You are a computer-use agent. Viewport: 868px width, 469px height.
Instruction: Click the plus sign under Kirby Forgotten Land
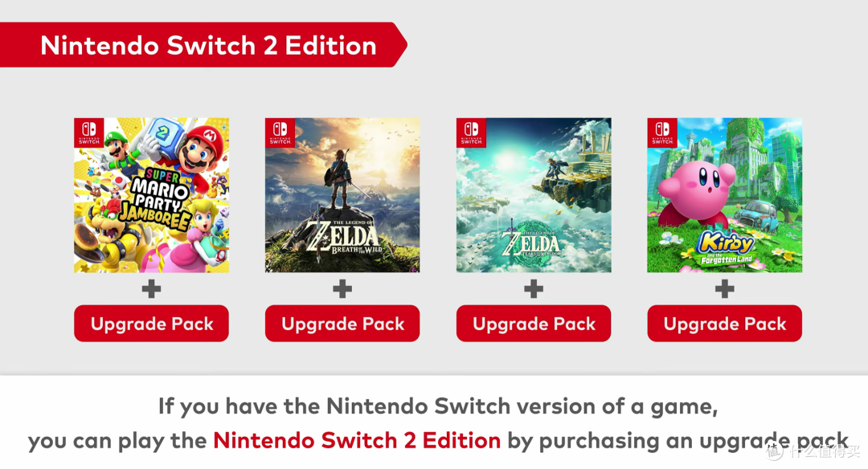coord(725,288)
